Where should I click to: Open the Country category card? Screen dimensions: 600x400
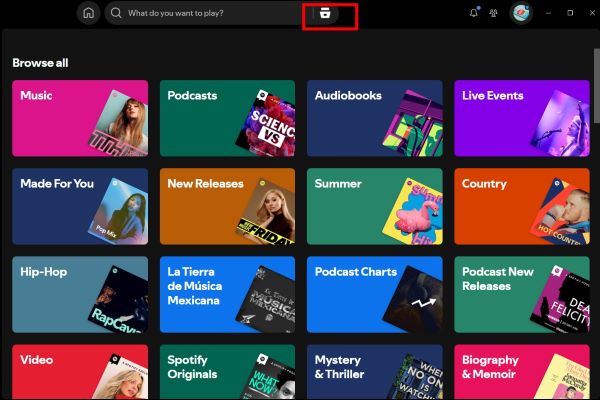(522, 206)
